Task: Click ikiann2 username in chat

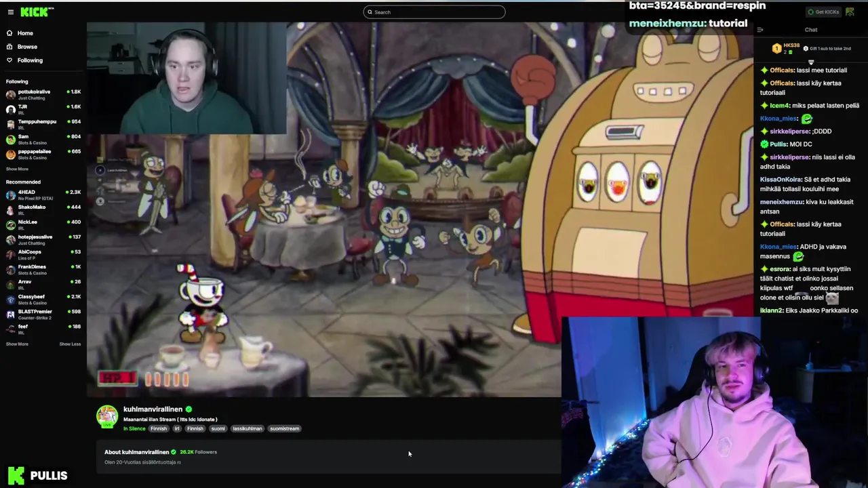Action: click(772, 310)
